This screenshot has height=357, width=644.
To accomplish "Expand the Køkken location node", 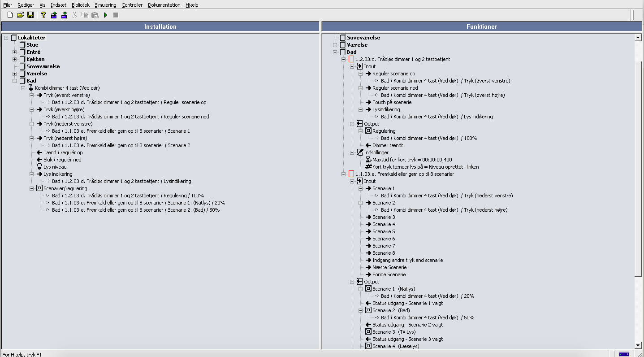I will pos(15,59).
